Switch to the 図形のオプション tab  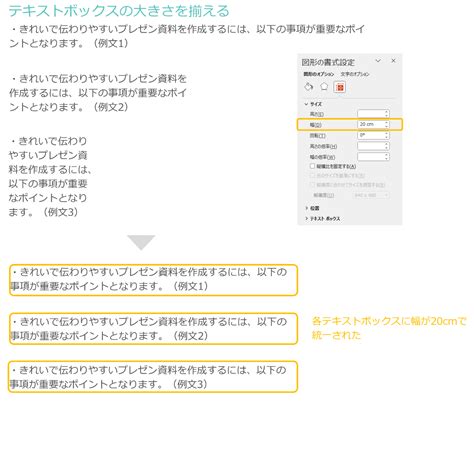(x=318, y=74)
